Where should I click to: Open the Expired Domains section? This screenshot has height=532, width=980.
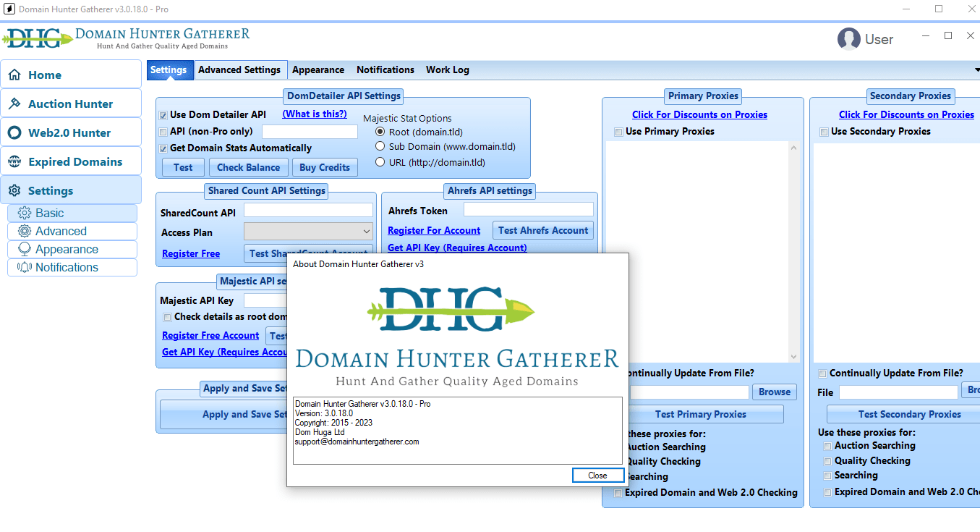(71, 161)
